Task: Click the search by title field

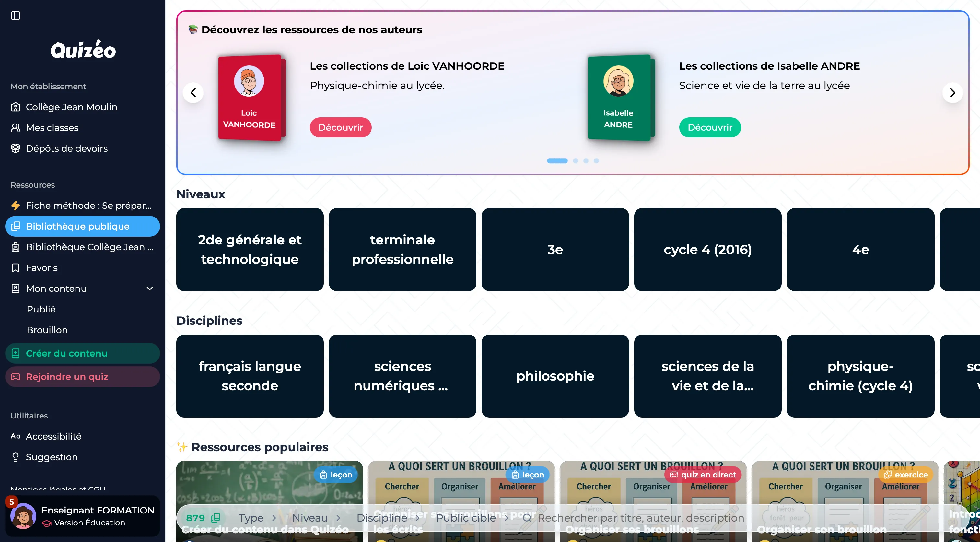Action: click(640, 518)
